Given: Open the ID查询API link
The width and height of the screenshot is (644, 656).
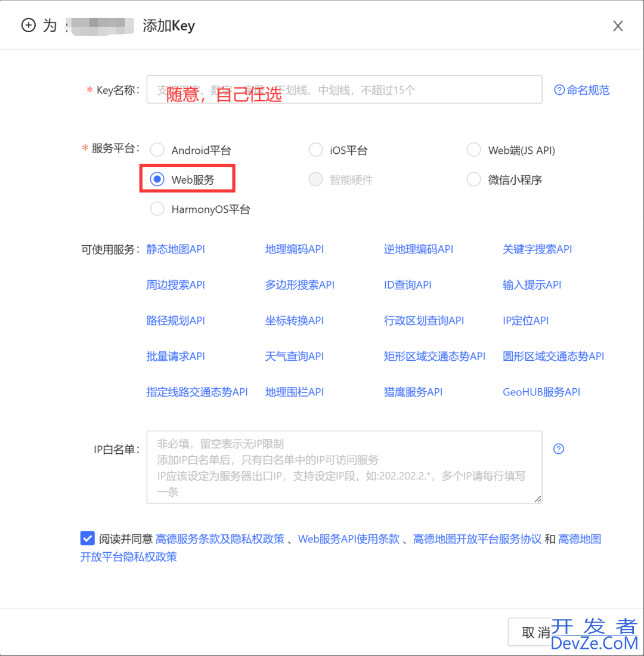Looking at the screenshot, I should point(408,285).
